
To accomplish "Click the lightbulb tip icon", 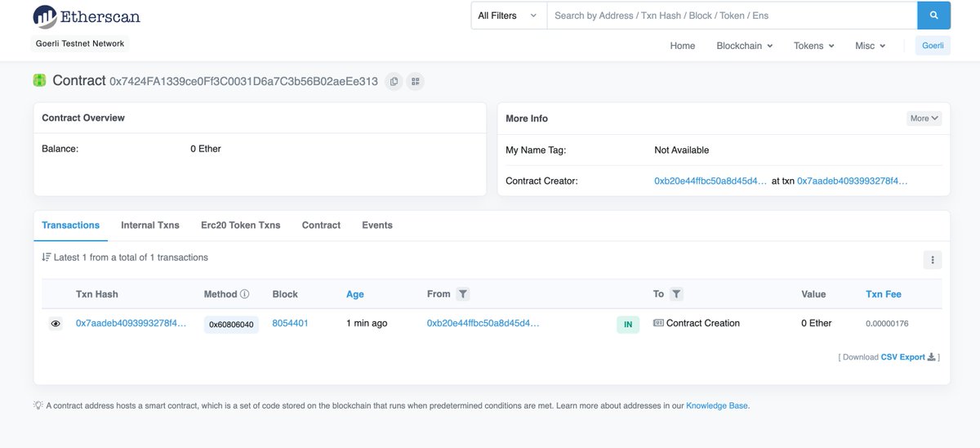I will pos(38,405).
